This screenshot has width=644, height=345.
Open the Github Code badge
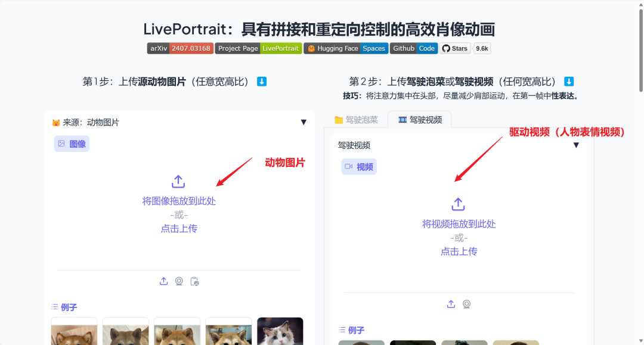[x=414, y=48]
